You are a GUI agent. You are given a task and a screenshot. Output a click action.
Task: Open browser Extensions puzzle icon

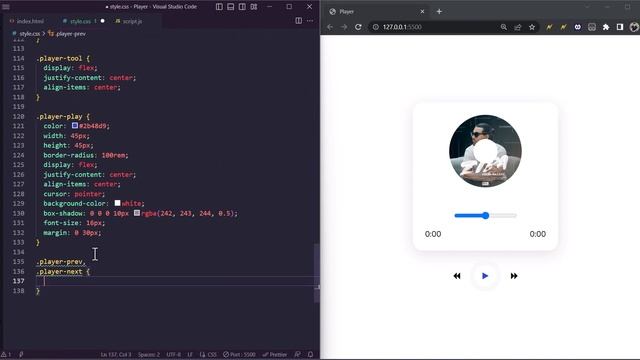(x=606, y=27)
